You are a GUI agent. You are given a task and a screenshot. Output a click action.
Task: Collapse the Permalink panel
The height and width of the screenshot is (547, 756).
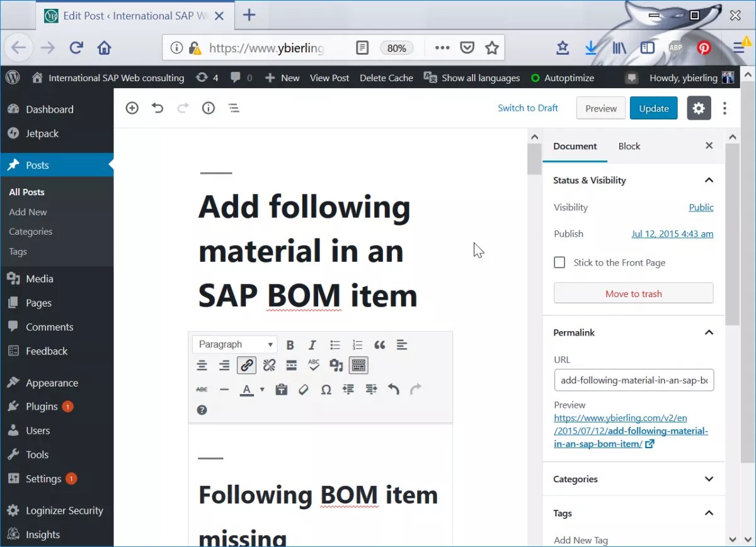[709, 332]
